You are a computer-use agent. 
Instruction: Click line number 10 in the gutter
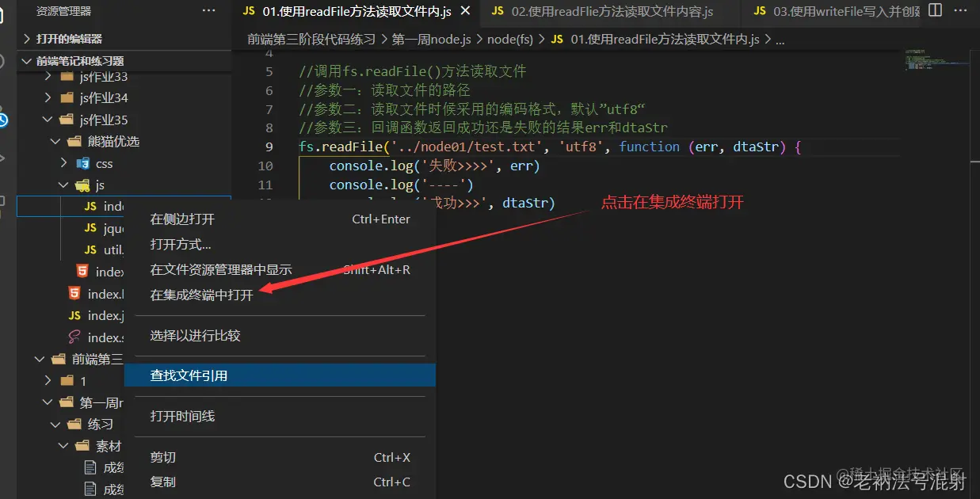point(265,166)
